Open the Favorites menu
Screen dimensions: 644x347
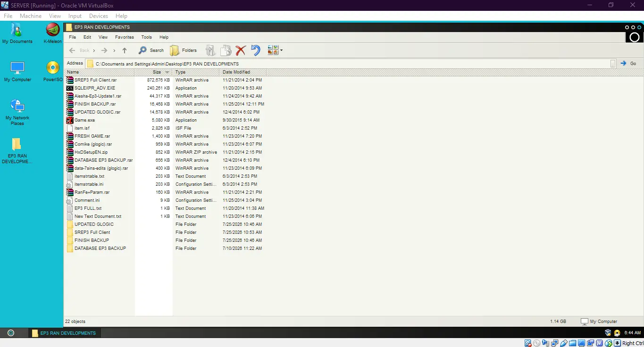coord(125,37)
